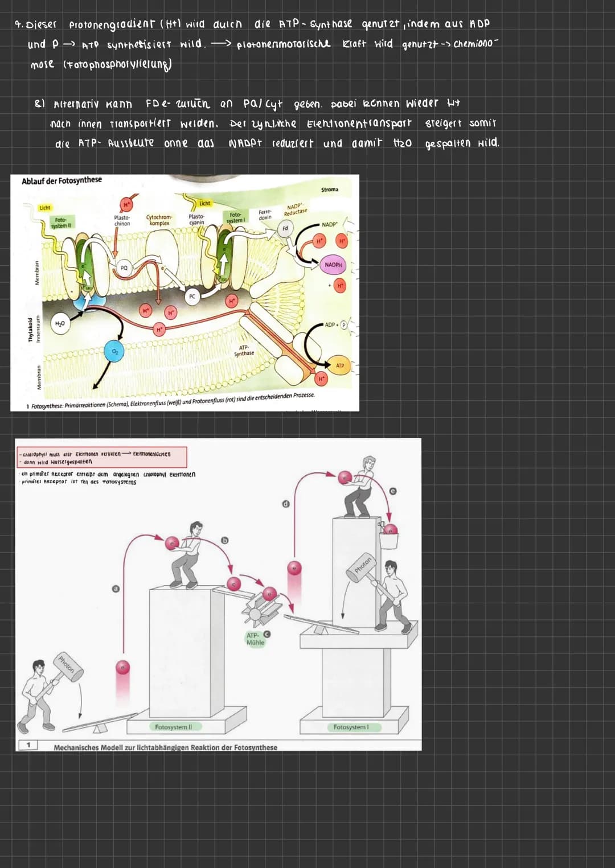Select the Fd Ferredoxin box

pos(285,229)
